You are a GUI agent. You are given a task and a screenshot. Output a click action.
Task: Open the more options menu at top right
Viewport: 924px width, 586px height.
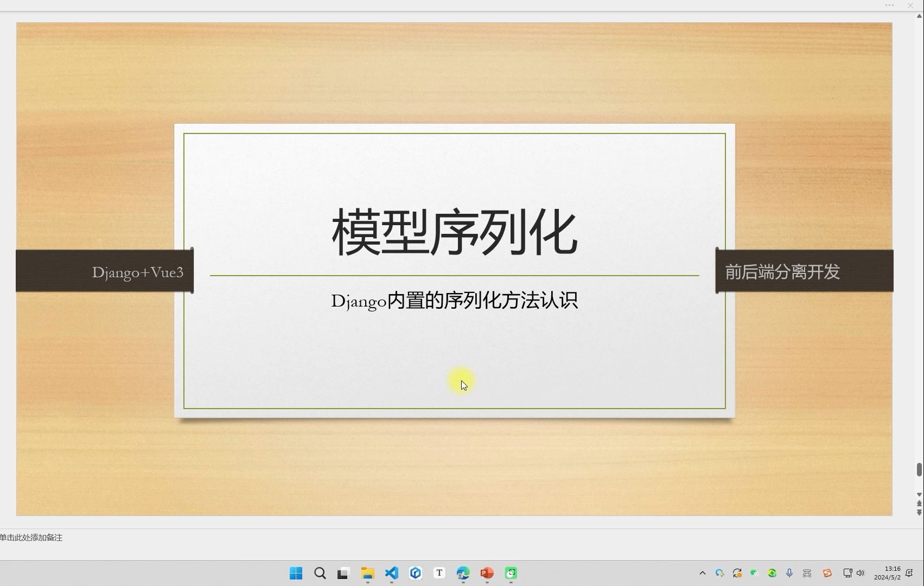(889, 5)
